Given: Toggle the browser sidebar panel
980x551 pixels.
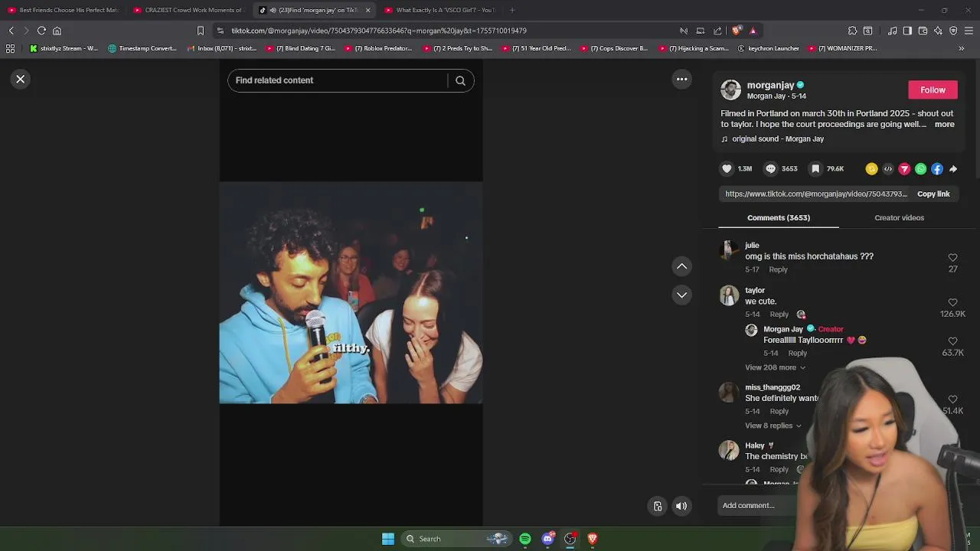Looking at the screenshot, I should tap(907, 31).
